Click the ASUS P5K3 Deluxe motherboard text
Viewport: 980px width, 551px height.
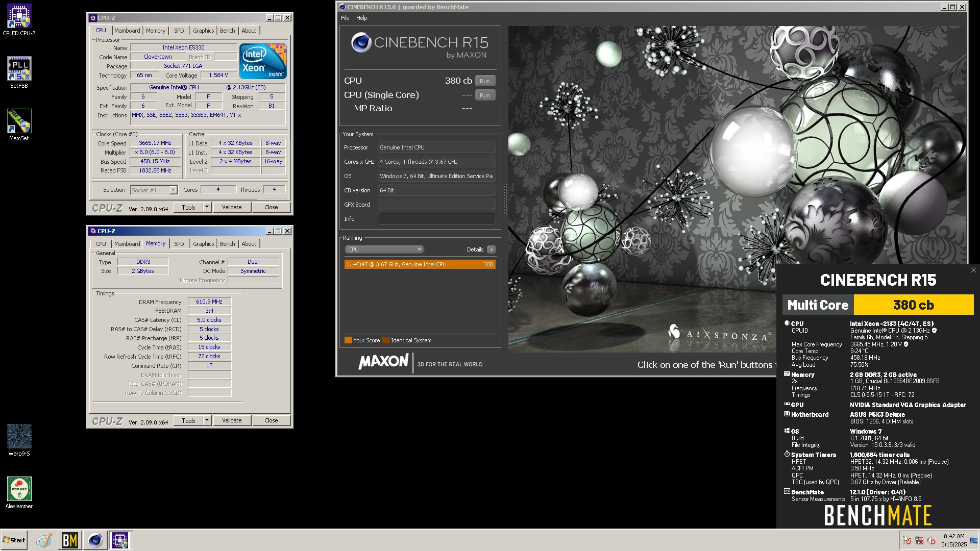tap(877, 415)
